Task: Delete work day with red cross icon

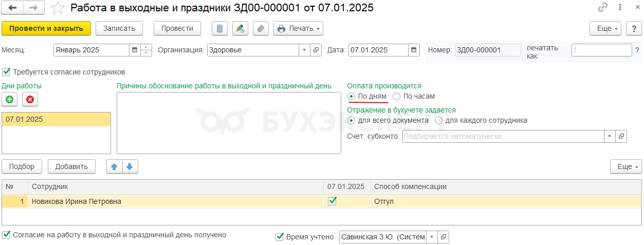Action: [30, 99]
